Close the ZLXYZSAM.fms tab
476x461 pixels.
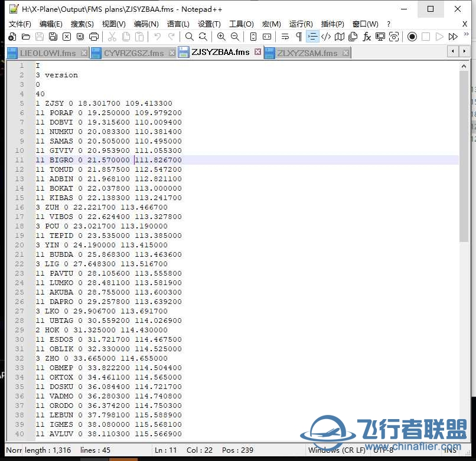click(x=345, y=53)
